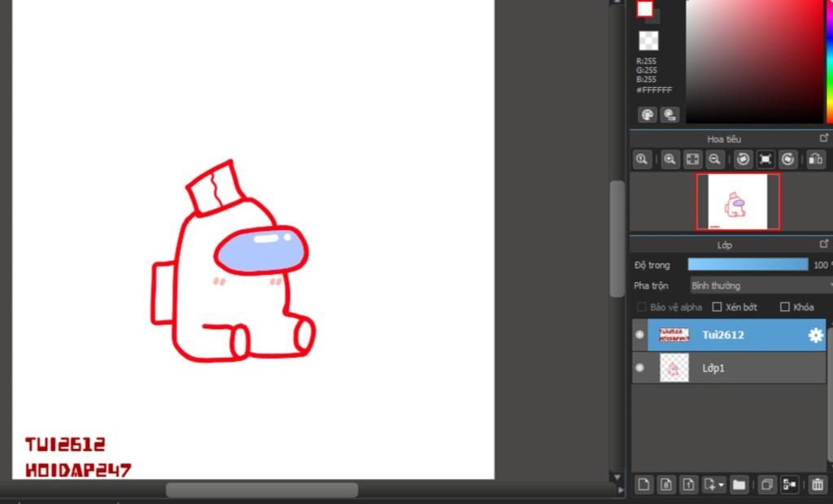The image size is (833, 504).
Task: Check the Bảo vệ alpha checkbox
Action: 641,307
